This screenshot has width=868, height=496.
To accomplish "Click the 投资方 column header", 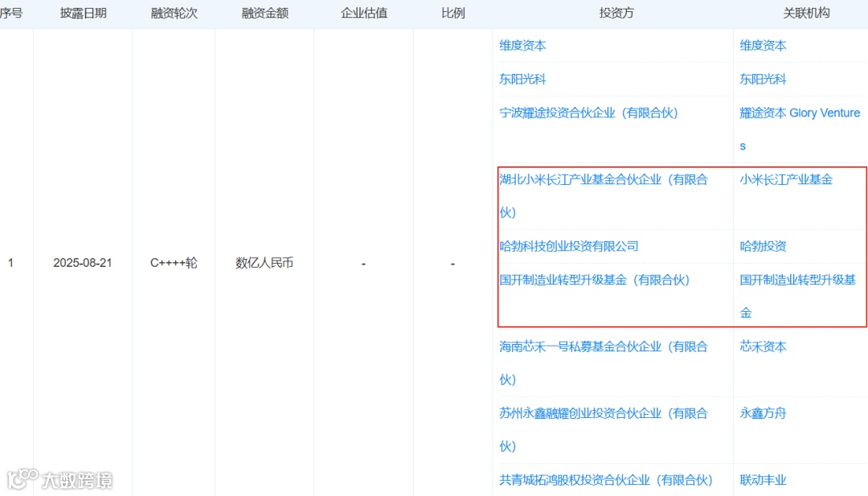I will point(616,14).
